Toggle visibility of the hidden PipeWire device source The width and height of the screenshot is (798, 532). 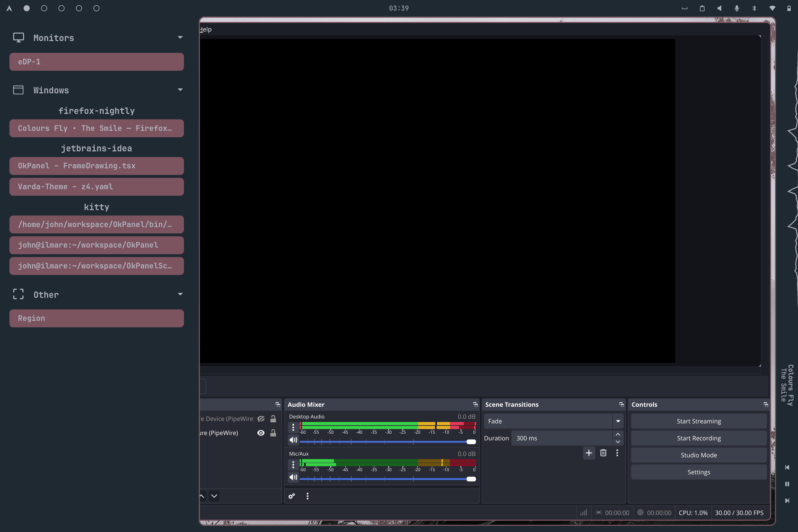[x=261, y=419]
